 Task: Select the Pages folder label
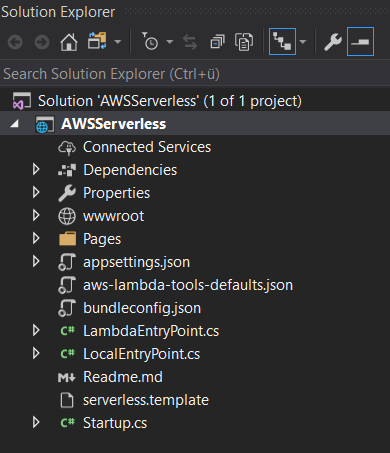point(102,239)
